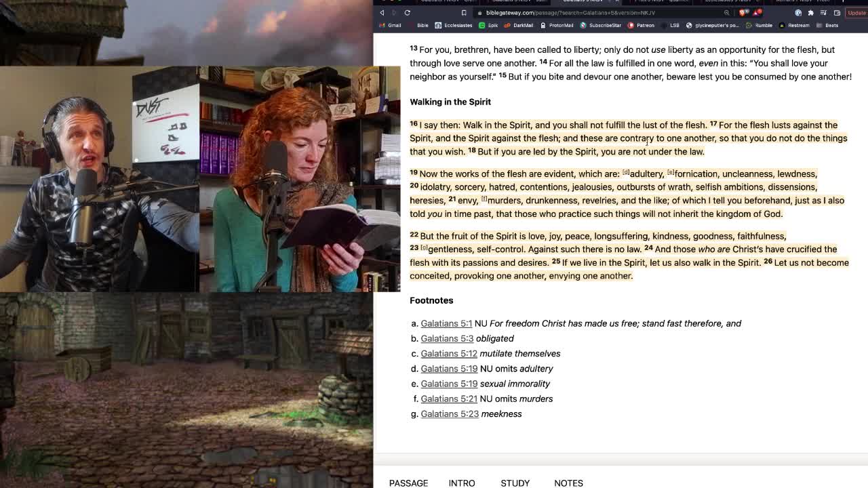Open the SubscribeStar bookmark
This screenshot has height=488, width=868.
click(x=601, y=26)
